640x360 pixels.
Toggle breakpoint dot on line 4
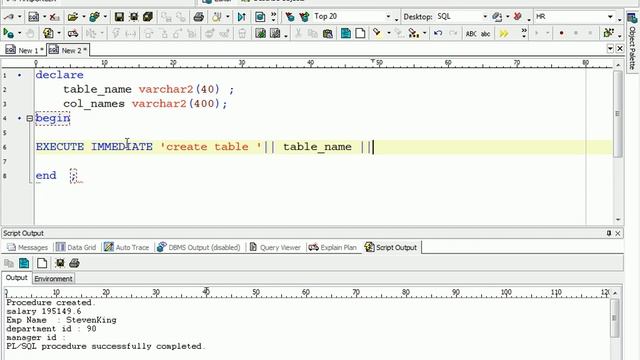(x=19, y=118)
